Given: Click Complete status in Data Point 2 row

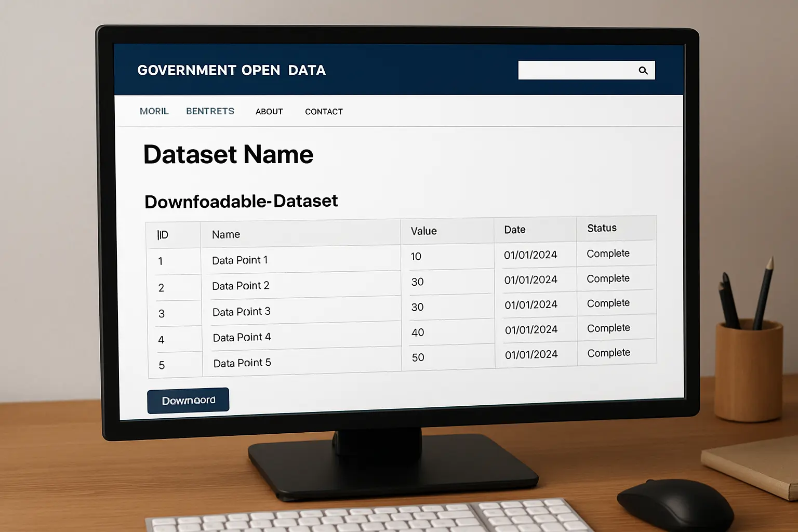Looking at the screenshot, I should tap(608, 278).
